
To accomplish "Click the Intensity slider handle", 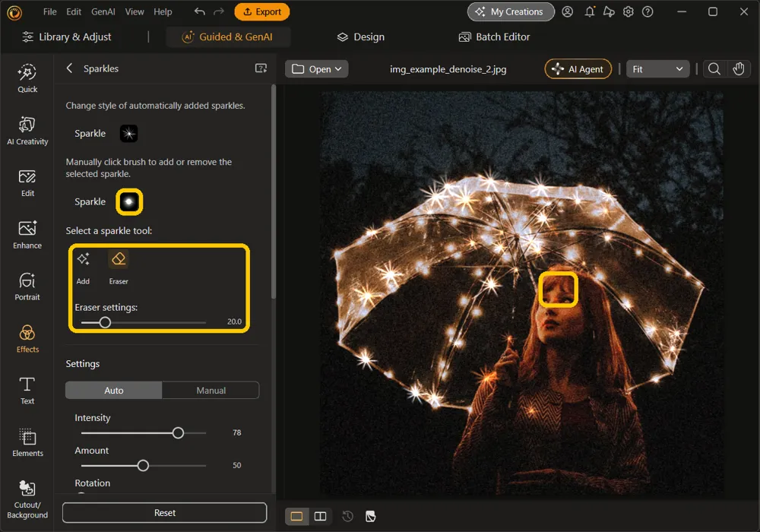I will (178, 432).
